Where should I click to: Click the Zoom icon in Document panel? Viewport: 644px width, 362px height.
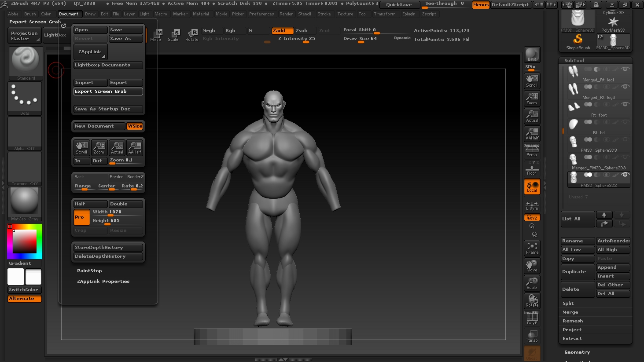click(99, 147)
